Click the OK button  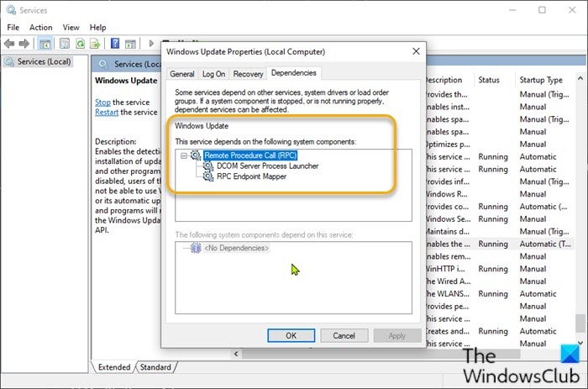pos(291,336)
